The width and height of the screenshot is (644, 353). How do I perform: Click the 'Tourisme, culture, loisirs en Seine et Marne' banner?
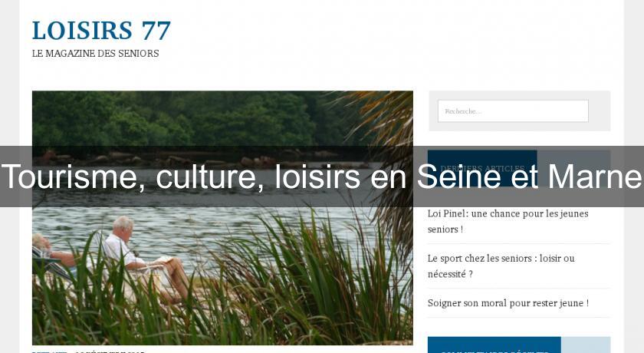tap(322, 176)
